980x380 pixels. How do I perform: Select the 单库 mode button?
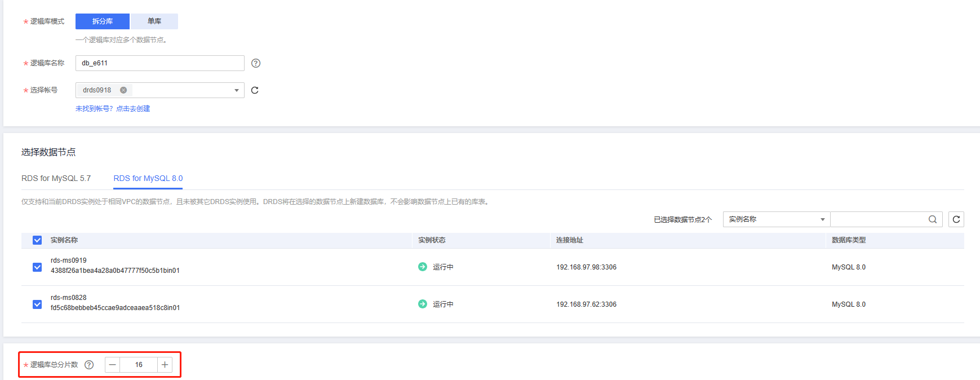pyautogui.click(x=154, y=21)
